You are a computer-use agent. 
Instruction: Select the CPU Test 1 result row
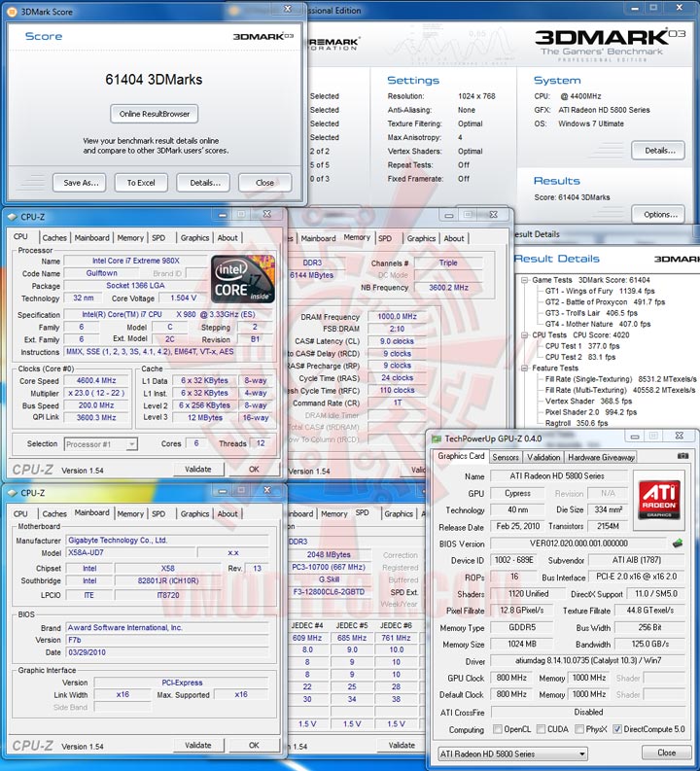coord(582,346)
